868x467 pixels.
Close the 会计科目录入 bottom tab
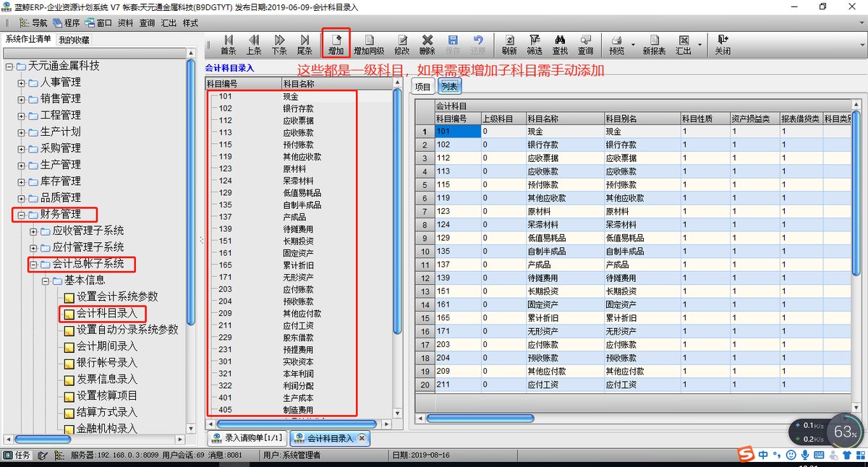(362, 438)
